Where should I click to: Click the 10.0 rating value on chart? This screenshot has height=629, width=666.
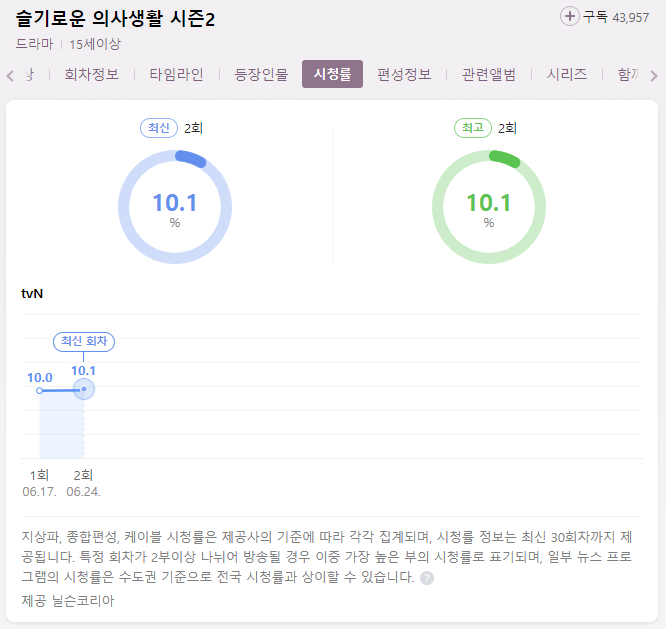tap(40, 378)
